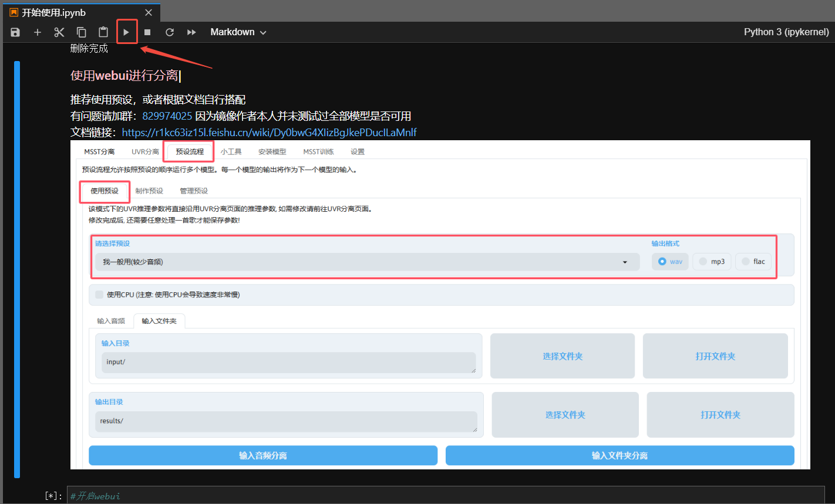This screenshot has width=835, height=504.
Task: Click 选择文件夹 beside the output directory
Action: (x=565, y=415)
